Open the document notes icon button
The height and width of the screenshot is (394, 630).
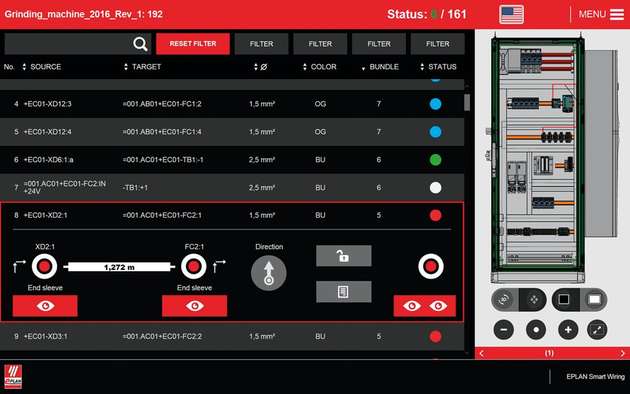(344, 292)
